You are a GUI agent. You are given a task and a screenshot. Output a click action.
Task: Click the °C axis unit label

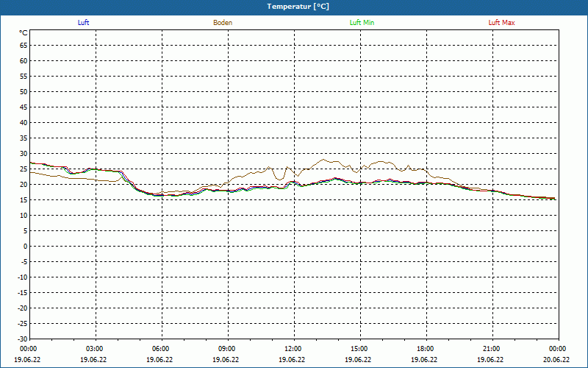24,33
